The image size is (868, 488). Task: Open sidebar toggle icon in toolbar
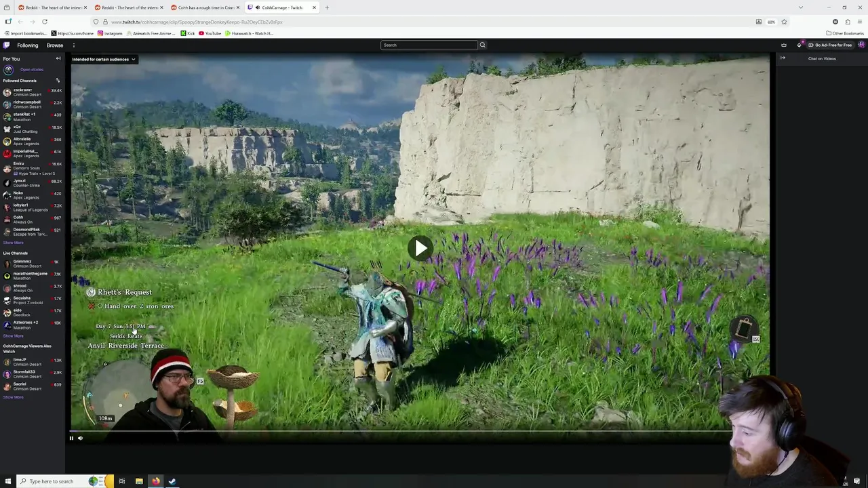7,22
